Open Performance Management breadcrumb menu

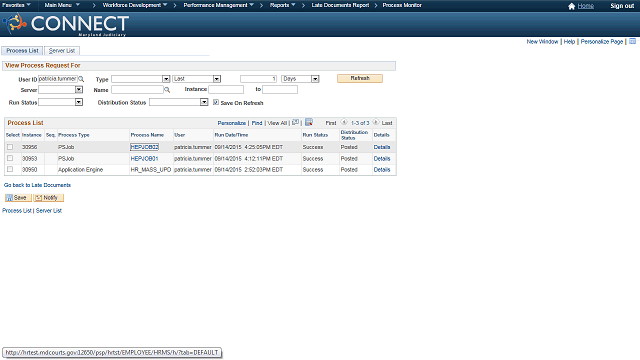(x=218, y=5)
